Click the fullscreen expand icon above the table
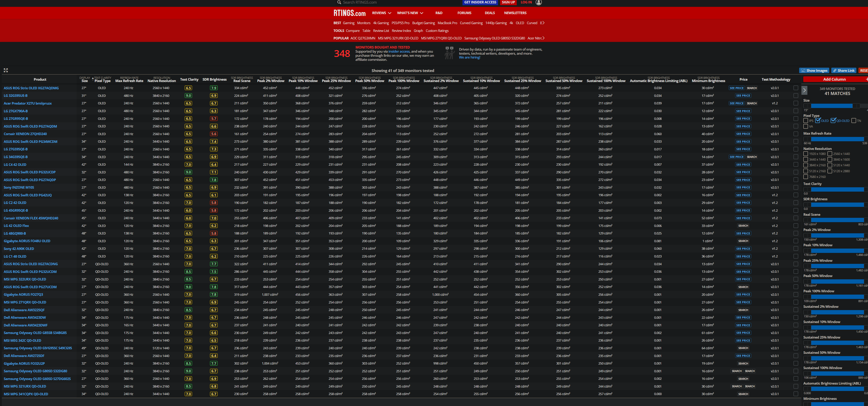Viewport: 868px width, 406px height. [x=5, y=70]
